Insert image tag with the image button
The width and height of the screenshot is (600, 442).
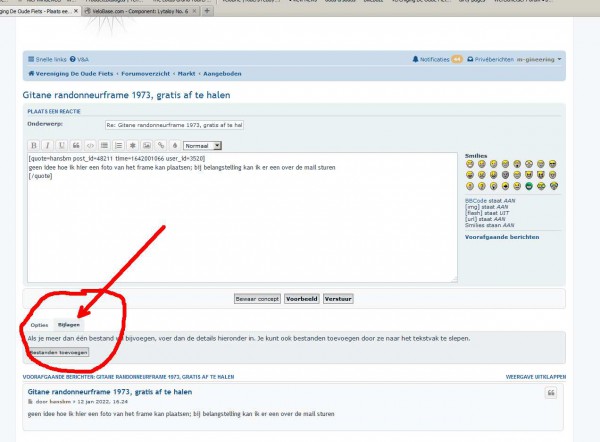point(146,146)
